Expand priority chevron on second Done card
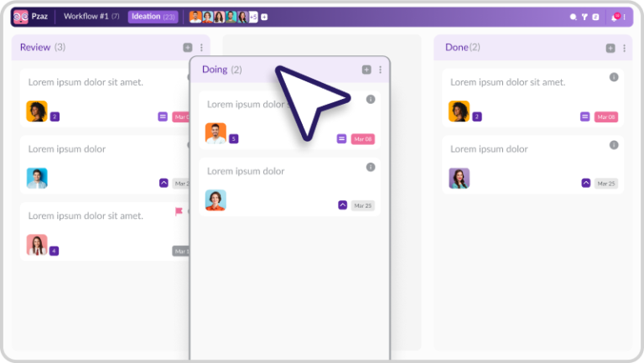The height and width of the screenshot is (363, 644). click(586, 183)
